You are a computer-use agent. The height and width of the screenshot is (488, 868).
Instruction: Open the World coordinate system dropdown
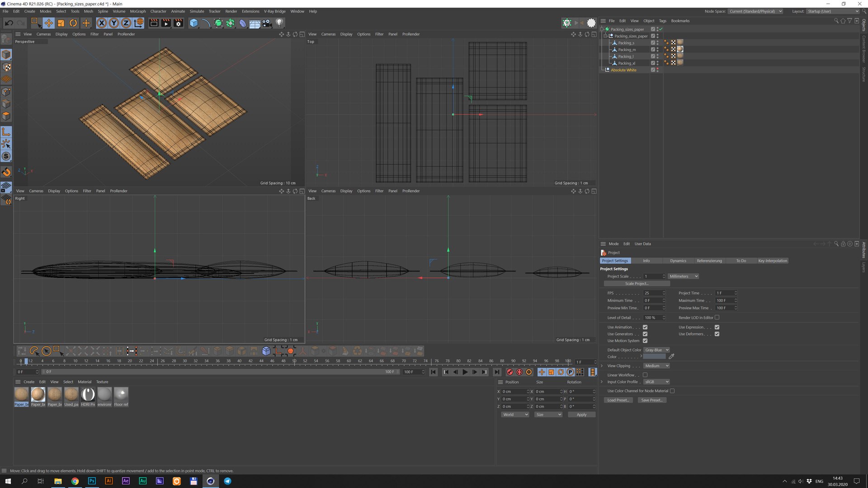tap(514, 414)
